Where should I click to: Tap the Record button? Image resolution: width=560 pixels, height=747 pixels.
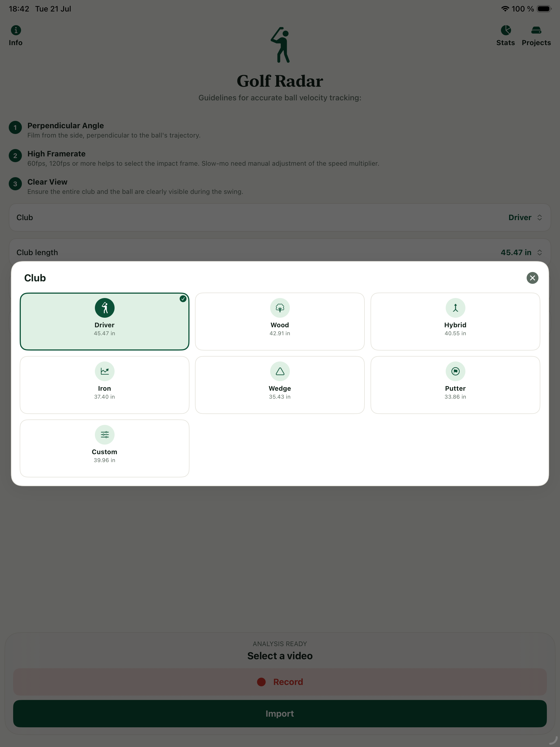(x=280, y=682)
